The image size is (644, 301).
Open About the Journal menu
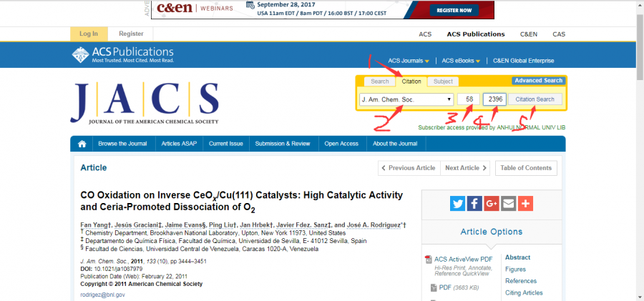click(395, 144)
